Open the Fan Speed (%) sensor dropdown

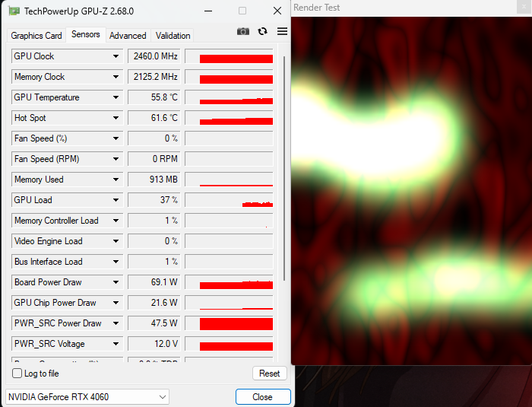116,138
